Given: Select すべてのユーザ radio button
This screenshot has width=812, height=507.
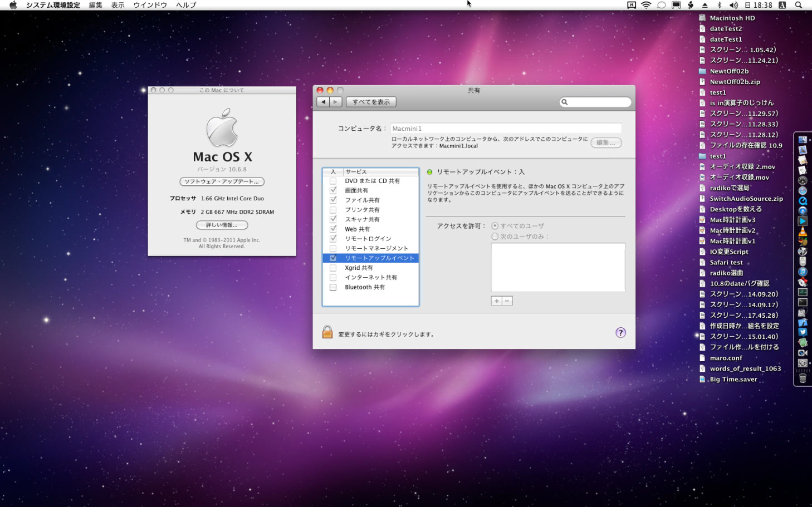Looking at the screenshot, I should (495, 226).
